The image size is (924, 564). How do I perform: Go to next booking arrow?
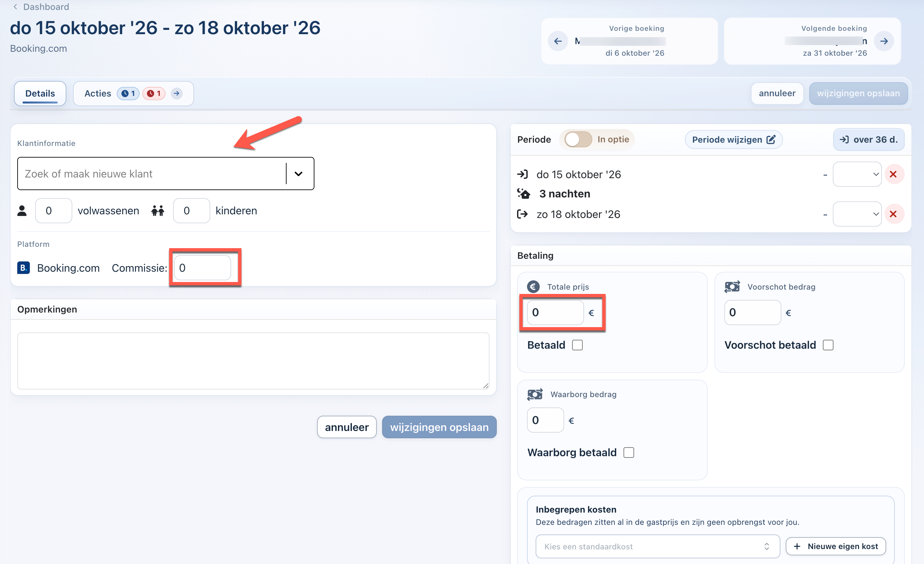click(x=884, y=41)
